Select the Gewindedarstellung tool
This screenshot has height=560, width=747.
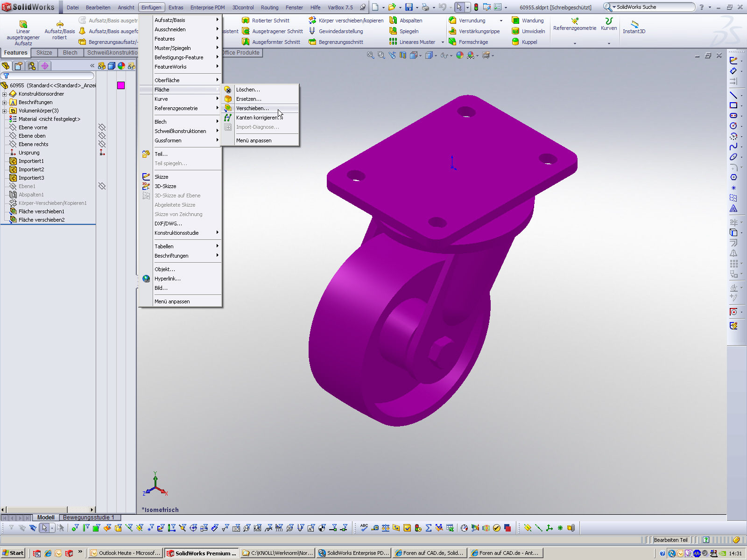tap(336, 31)
